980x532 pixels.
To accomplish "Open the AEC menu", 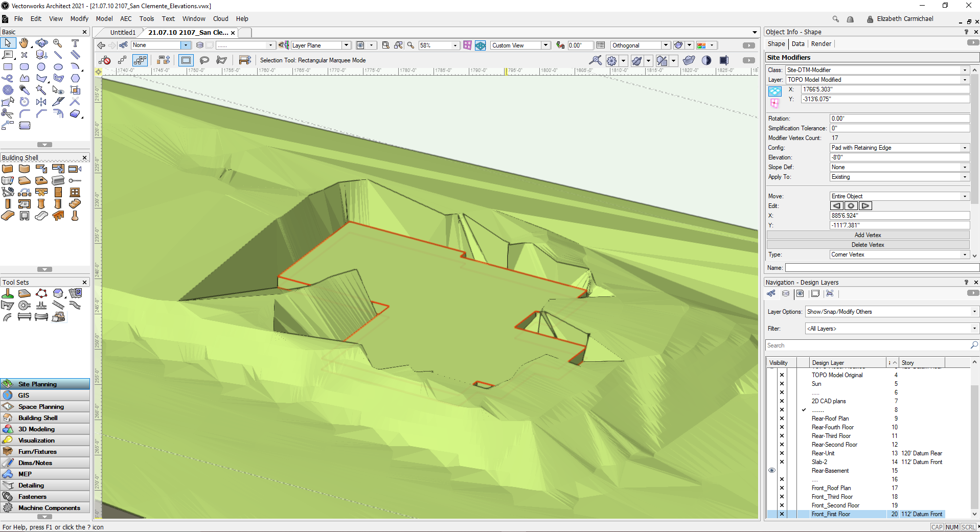I will [x=126, y=19].
